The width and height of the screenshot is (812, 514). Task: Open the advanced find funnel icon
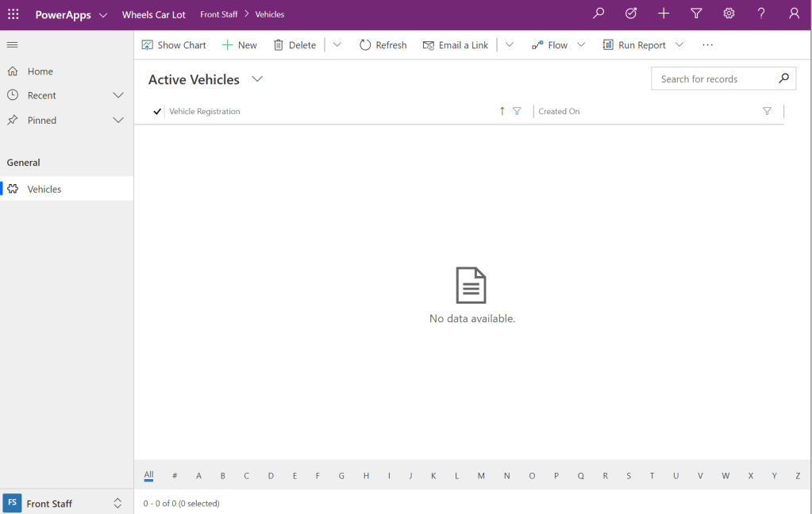click(x=696, y=13)
